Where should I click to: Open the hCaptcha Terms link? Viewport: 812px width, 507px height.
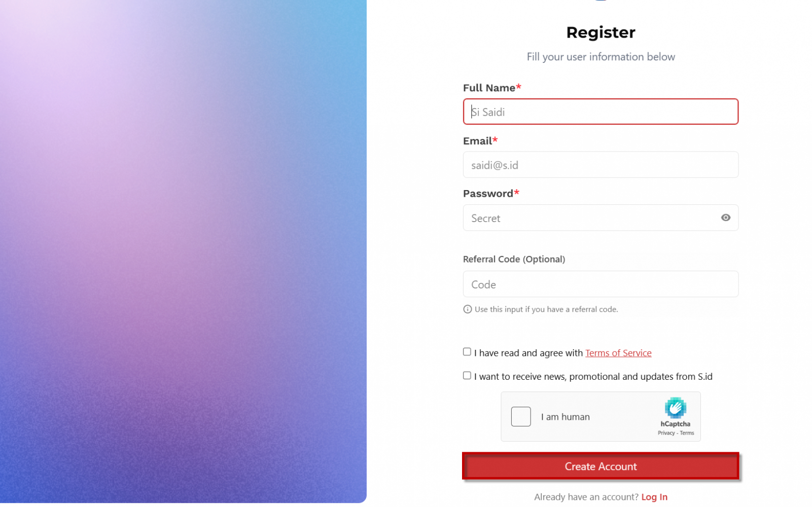pos(687,433)
